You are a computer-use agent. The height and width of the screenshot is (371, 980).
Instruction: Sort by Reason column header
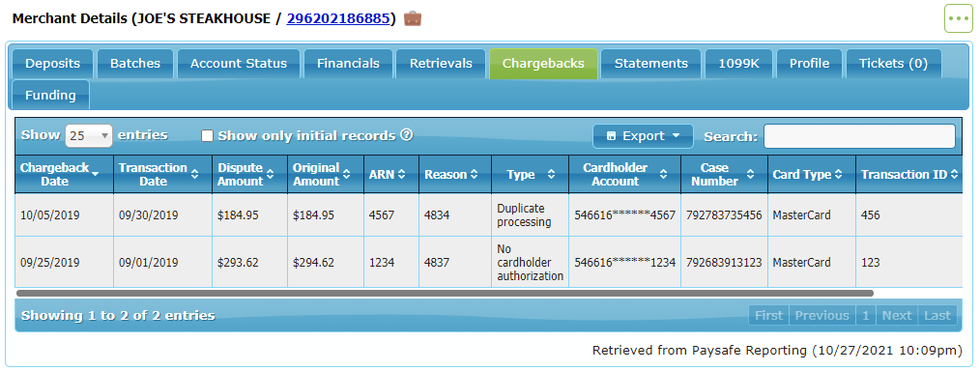point(455,175)
